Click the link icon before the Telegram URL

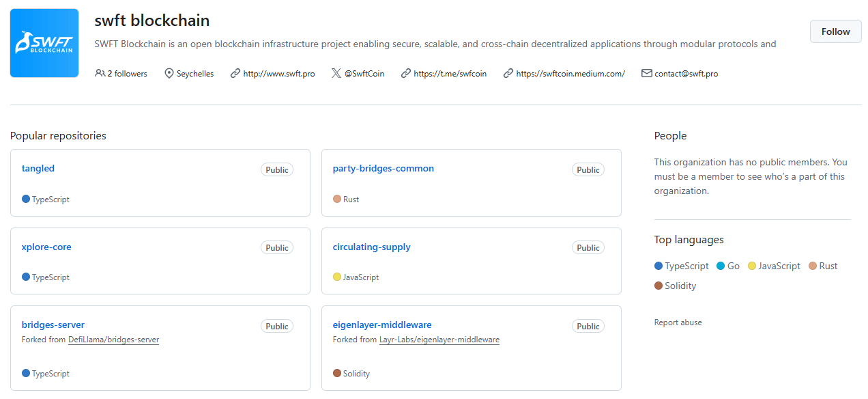406,73
